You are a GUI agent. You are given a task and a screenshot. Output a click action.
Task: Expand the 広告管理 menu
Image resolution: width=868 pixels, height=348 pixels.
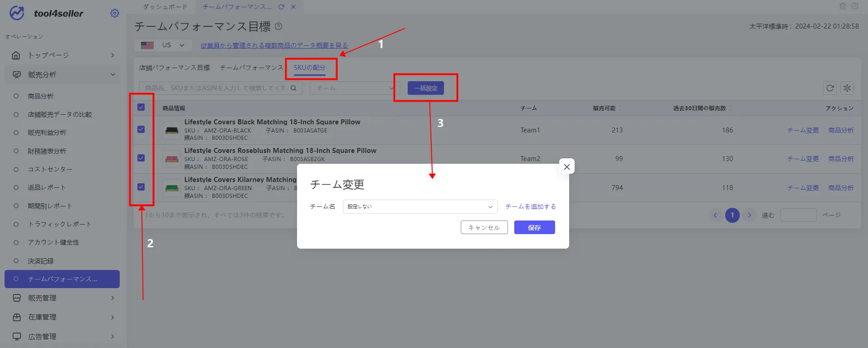click(112, 337)
